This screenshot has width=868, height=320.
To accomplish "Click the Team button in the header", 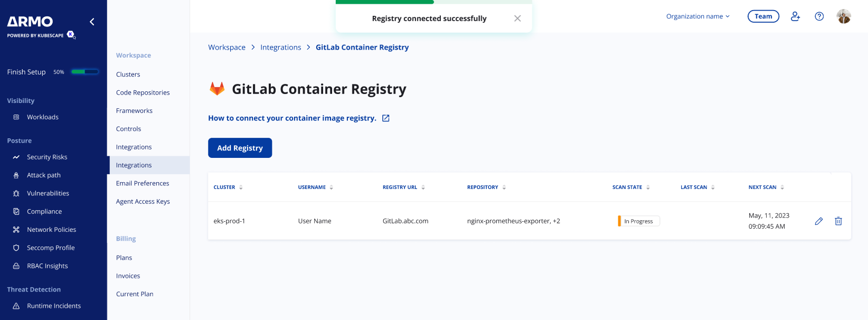I will [x=763, y=16].
